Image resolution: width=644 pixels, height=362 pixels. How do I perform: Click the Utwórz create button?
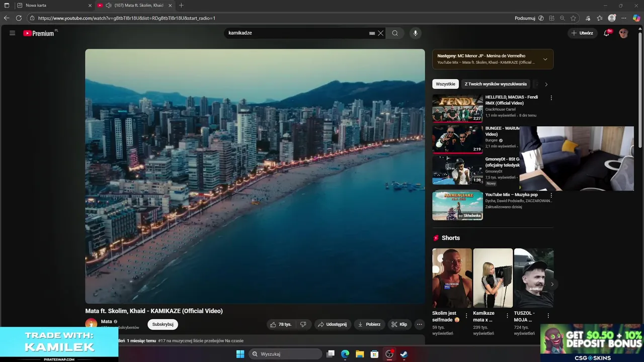tap(582, 33)
